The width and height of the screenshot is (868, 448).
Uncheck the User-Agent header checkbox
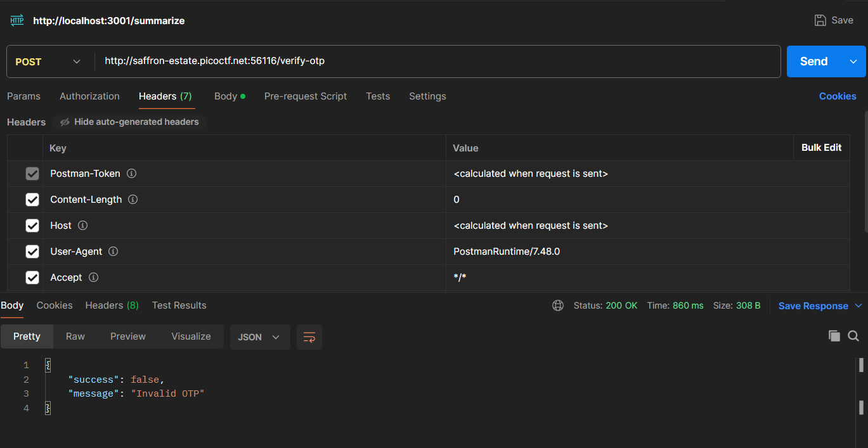(32, 252)
